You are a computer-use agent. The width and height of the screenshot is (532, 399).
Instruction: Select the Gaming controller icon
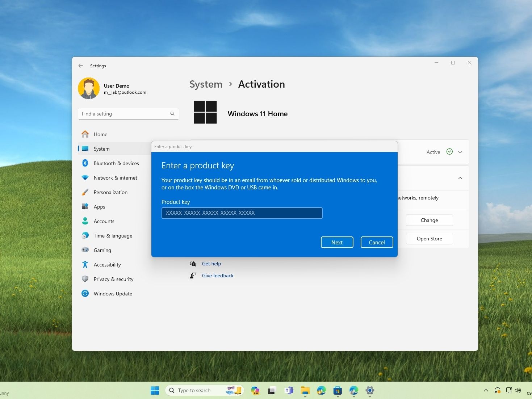tap(85, 250)
